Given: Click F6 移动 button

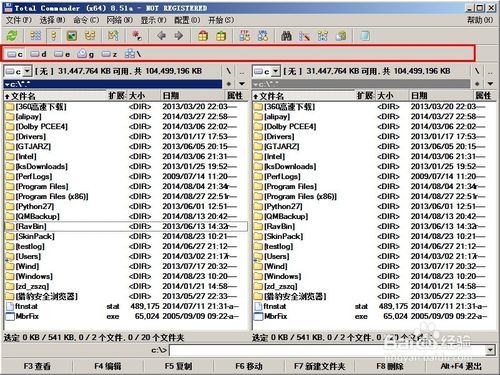Looking at the screenshot, I should [249, 366].
